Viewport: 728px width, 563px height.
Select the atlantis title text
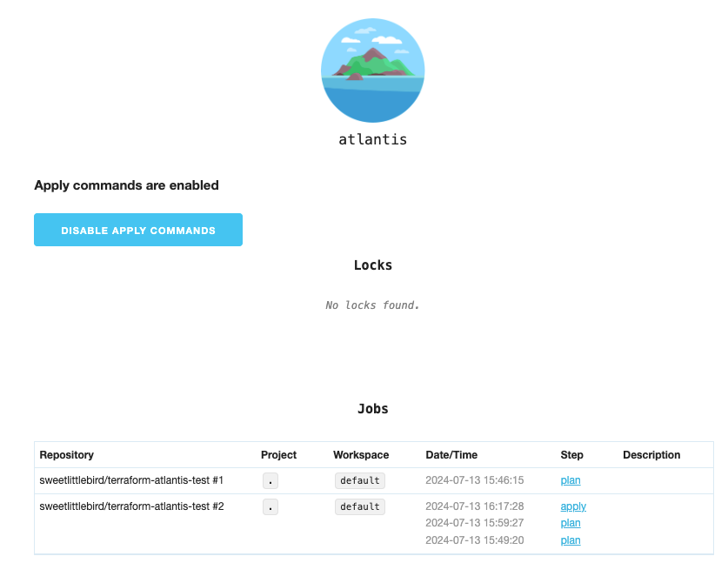tap(372, 139)
